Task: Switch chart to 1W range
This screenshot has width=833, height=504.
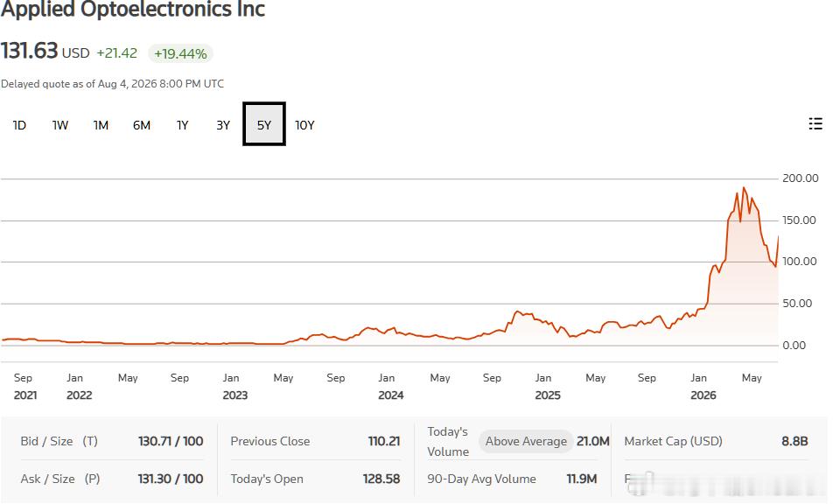Action: 60,125
